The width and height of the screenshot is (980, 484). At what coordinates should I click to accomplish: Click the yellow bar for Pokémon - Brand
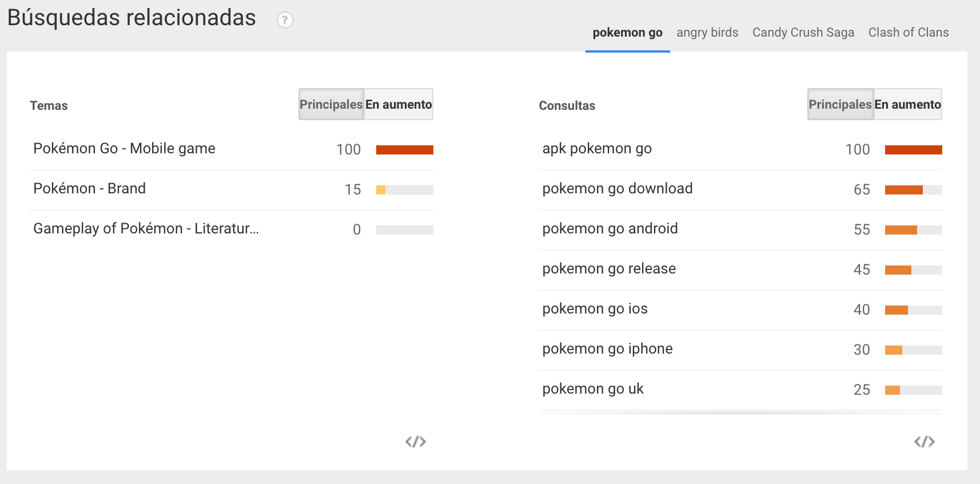(381, 190)
